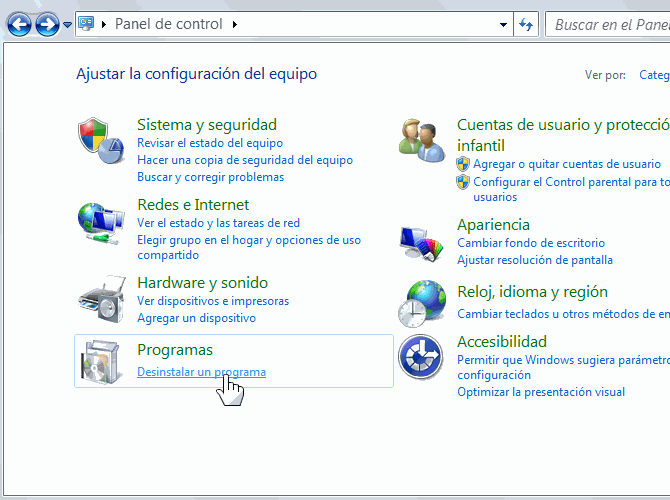Open the Programas category heading
This screenshot has height=500, width=670.
175,350
